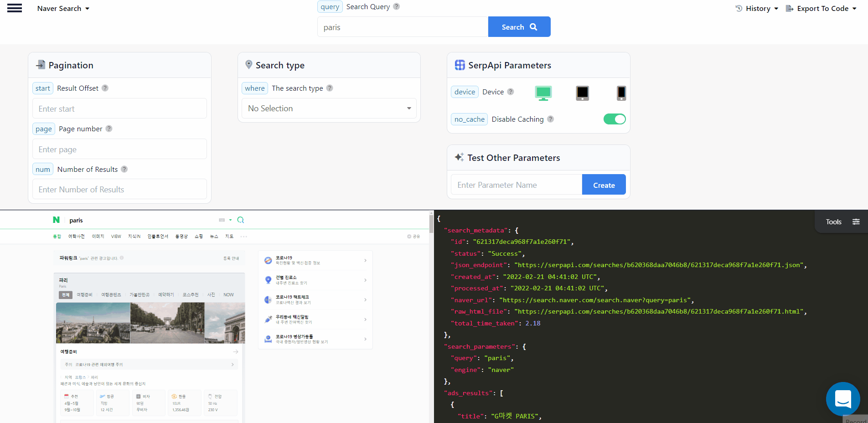
Task: Click the Disable Caching help icon
Action: coord(550,119)
